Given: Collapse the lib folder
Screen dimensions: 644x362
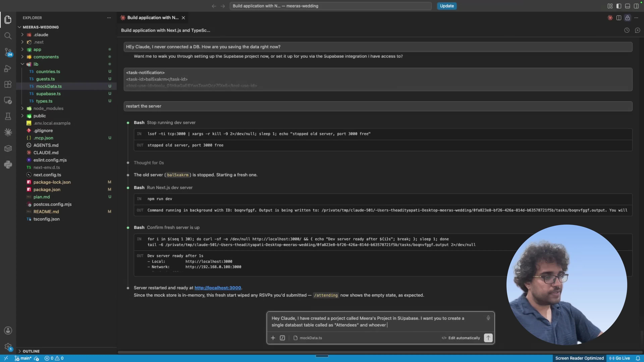Looking at the screenshot, I should 36,64.
